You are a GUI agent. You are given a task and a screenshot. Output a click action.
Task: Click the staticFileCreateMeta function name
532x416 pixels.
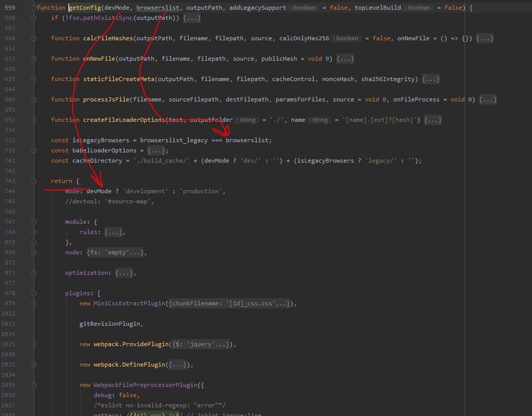(x=119, y=79)
